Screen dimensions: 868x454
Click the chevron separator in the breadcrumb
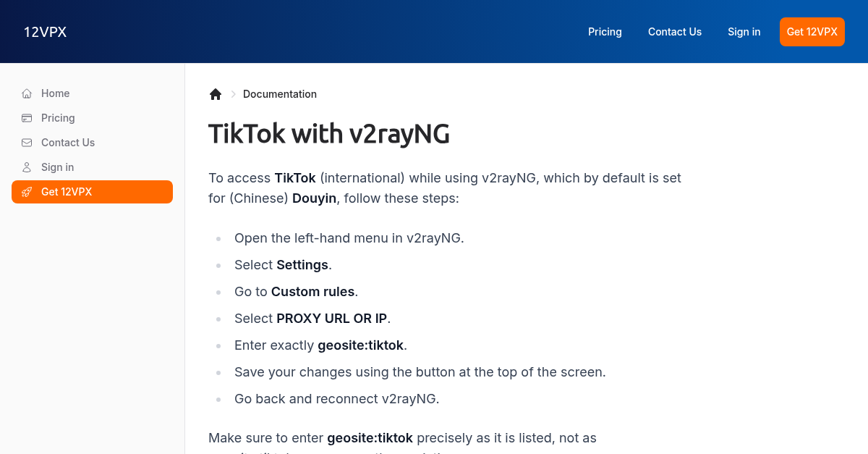tap(233, 94)
